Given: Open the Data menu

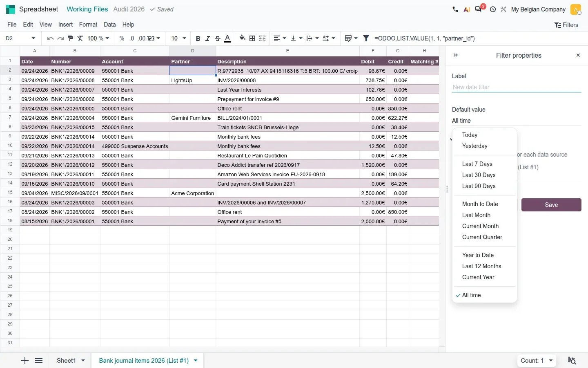Looking at the screenshot, I should coord(110,25).
